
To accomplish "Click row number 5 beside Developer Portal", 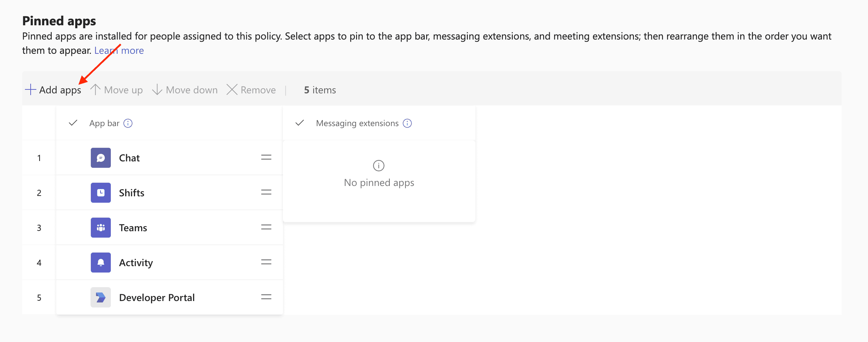I will pyautogui.click(x=39, y=297).
